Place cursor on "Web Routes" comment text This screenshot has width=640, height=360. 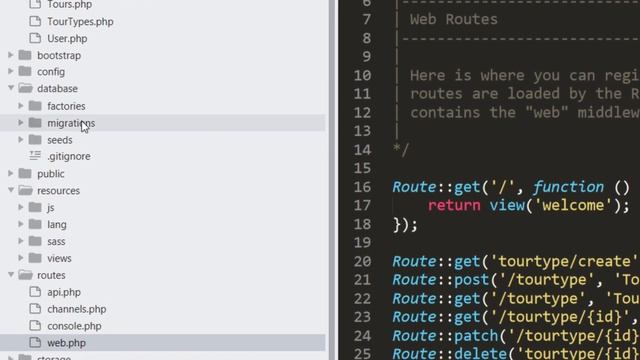454,19
